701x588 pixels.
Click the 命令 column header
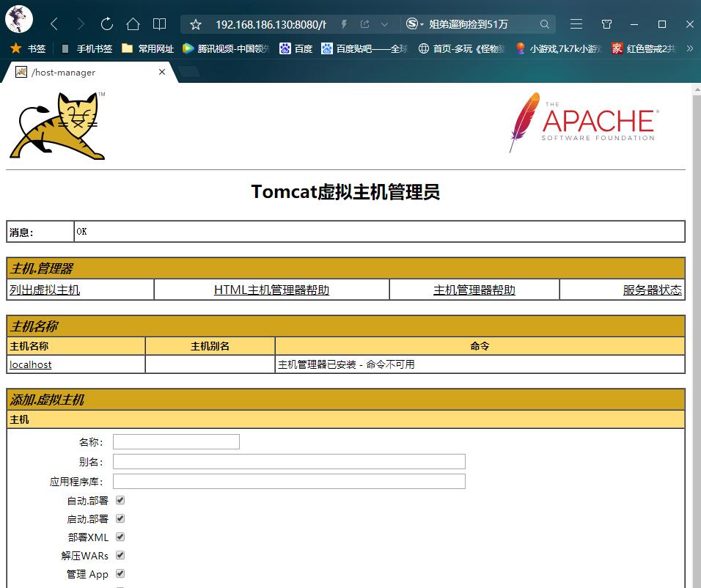[480, 346]
